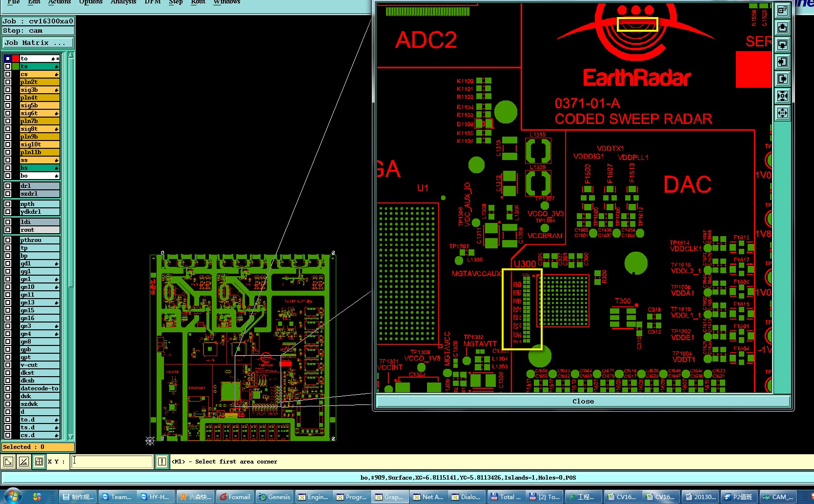Click the hand icon on the 'gd1' layer row
Screen dimensions: 814x504
pos(57,263)
